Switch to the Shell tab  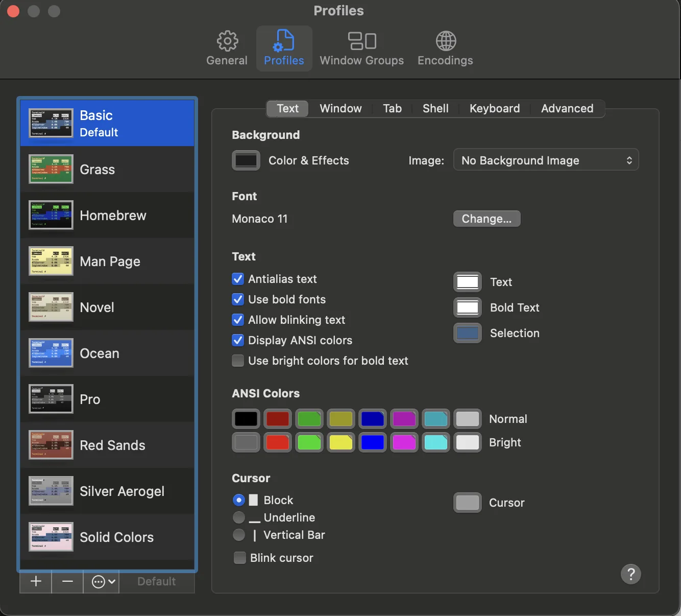435,108
